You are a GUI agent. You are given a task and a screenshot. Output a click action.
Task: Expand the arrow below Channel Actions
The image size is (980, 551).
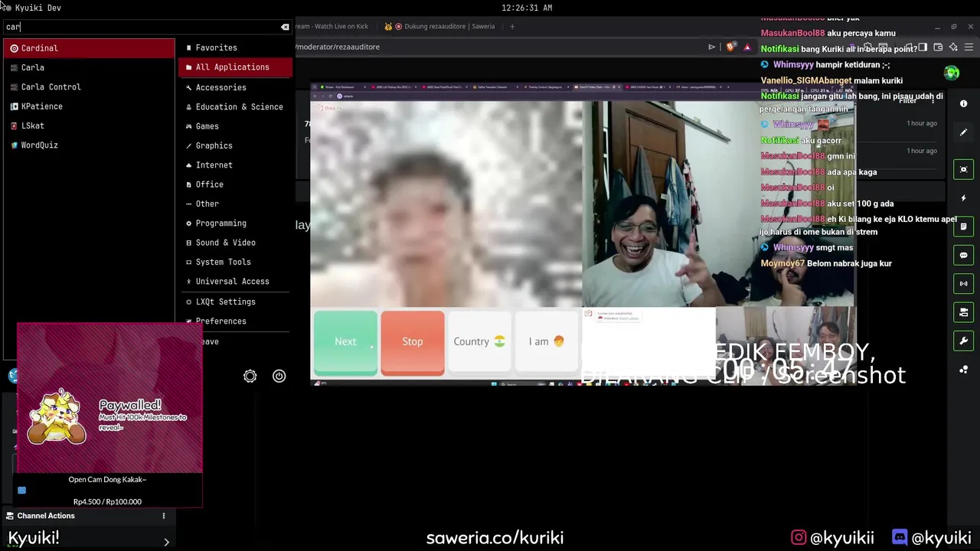[x=166, y=542]
